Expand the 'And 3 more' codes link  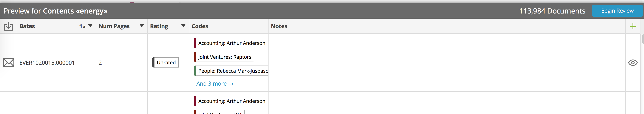[x=215, y=84]
